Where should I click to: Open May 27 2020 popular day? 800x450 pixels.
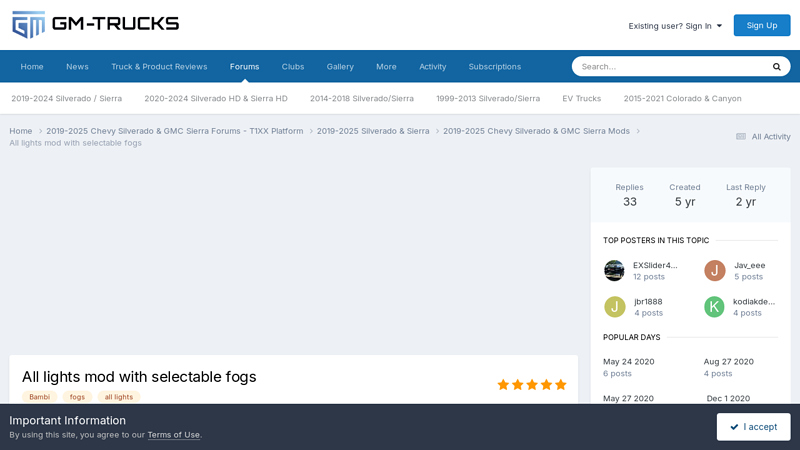[x=628, y=398]
